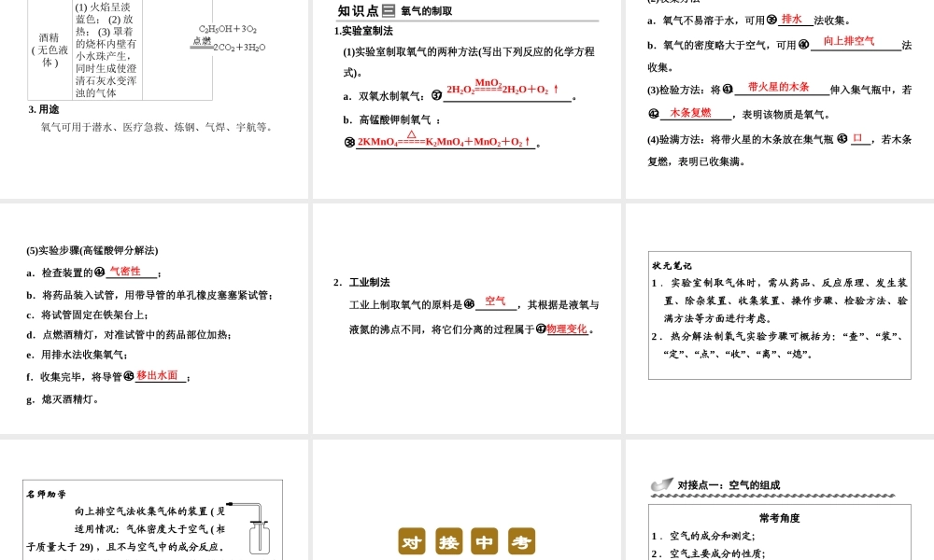Viewport: 934px width, 560px height.
Task: Click the 名师助学 title
Action: (47, 494)
